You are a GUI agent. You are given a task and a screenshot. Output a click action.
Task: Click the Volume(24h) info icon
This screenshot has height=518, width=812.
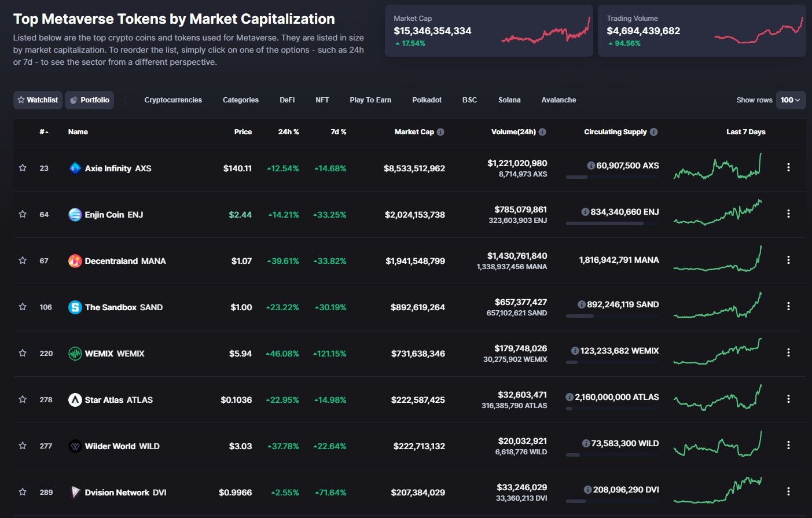coord(542,132)
